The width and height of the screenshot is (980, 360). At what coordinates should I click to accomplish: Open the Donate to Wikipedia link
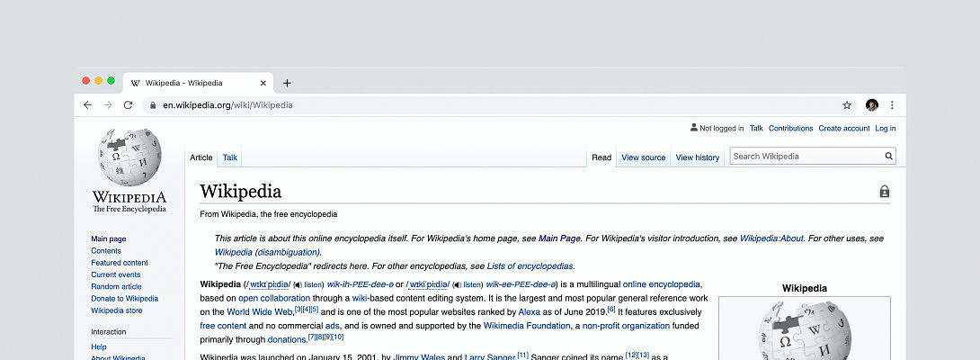click(x=124, y=298)
